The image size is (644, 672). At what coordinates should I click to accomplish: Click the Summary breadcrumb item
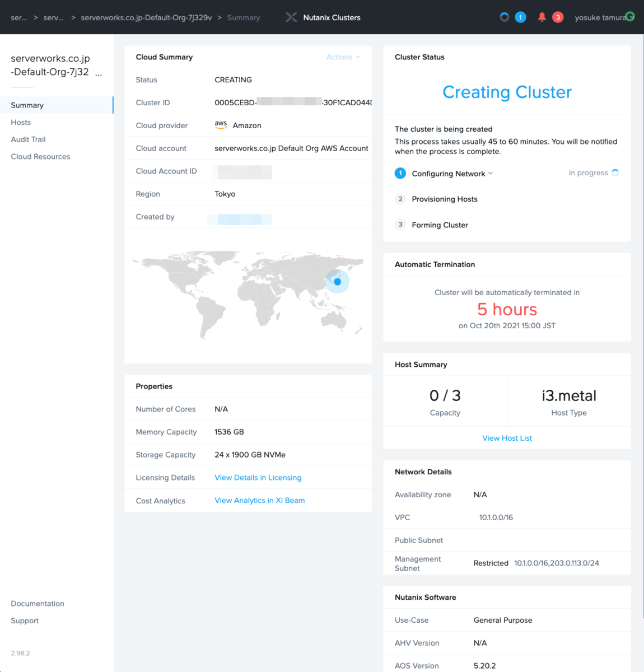point(244,17)
